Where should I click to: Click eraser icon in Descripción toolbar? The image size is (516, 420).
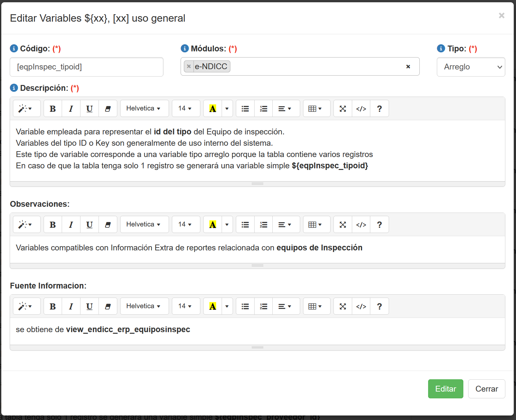pyautogui.click(x=108, y=109)
